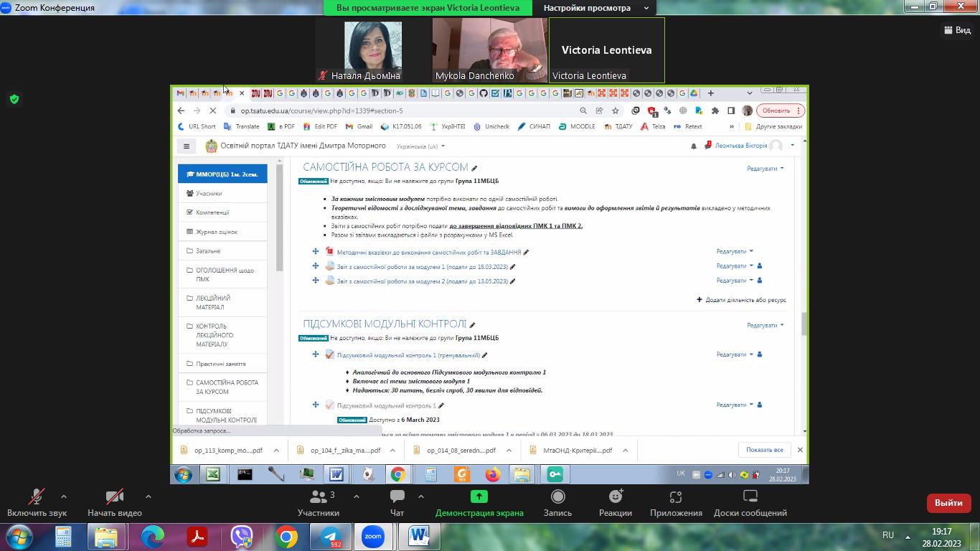Click the RU language indicator

[x=888, y=535]
